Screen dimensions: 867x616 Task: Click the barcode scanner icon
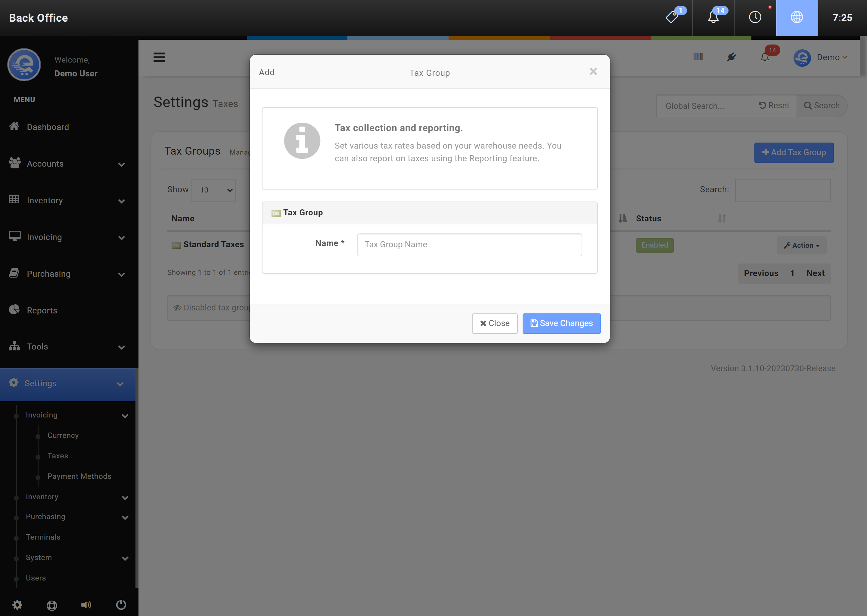(x=698, y=57)
